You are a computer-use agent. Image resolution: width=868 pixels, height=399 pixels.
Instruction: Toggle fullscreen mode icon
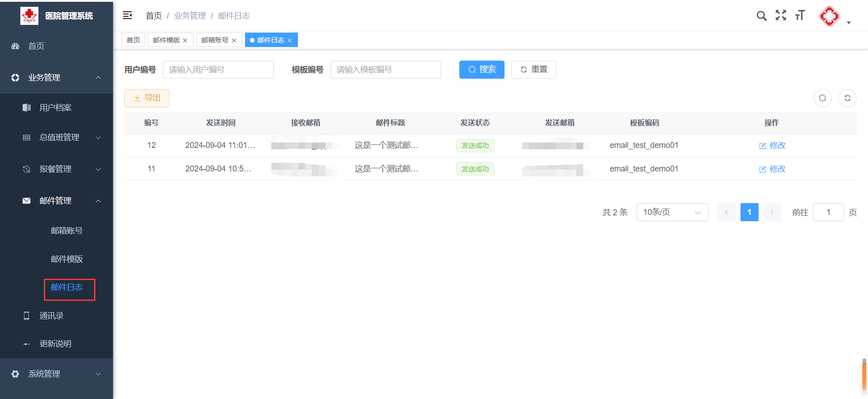[781, 15]
